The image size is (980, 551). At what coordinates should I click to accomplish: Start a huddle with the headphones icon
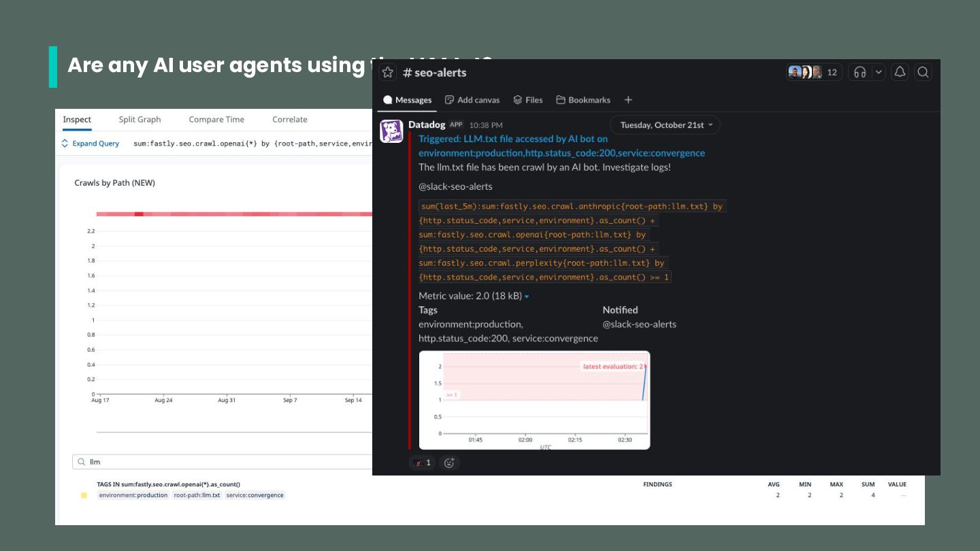(x=860, y=72)
